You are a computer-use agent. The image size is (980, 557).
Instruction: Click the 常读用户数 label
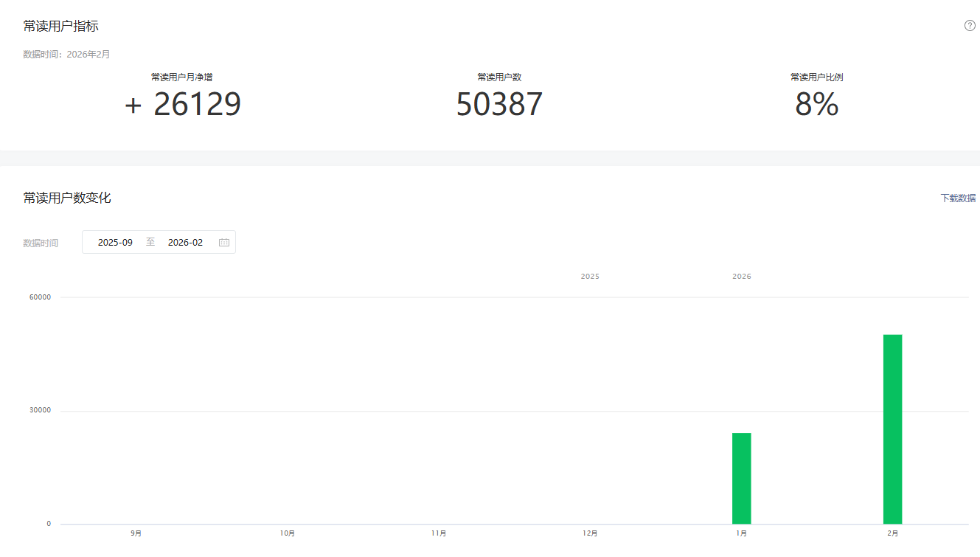pos(499,77)
